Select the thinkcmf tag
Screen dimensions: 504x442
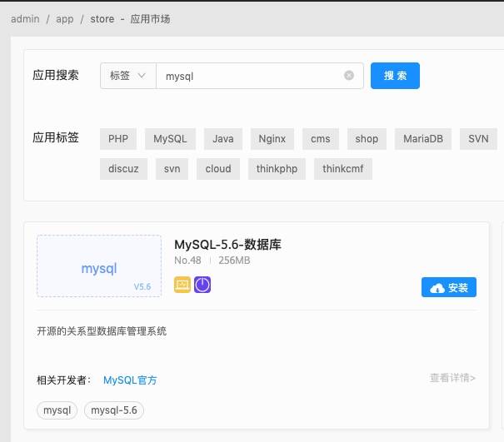coord(343,169)
